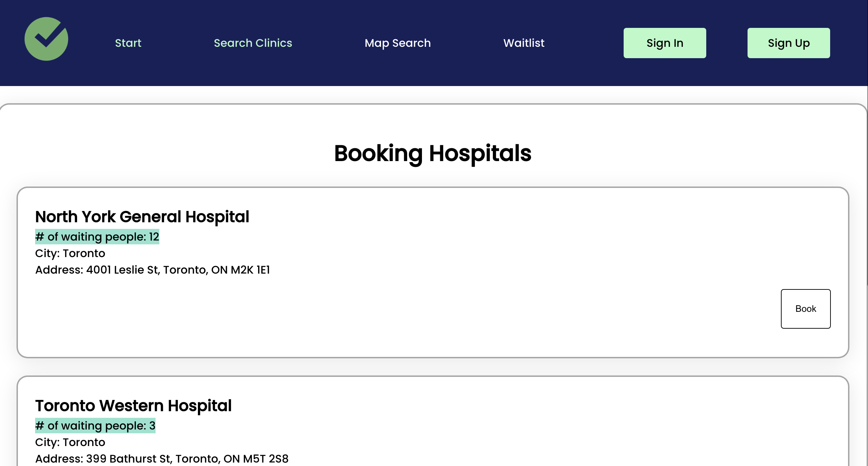Navigate to the Waitlist page
Viewport: 868px width, 466px height.
[x=524, y=43]
